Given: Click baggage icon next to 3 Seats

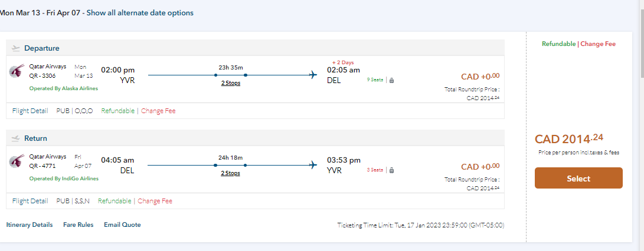Looking at the screenshot, I should click(x=391, y=170).
